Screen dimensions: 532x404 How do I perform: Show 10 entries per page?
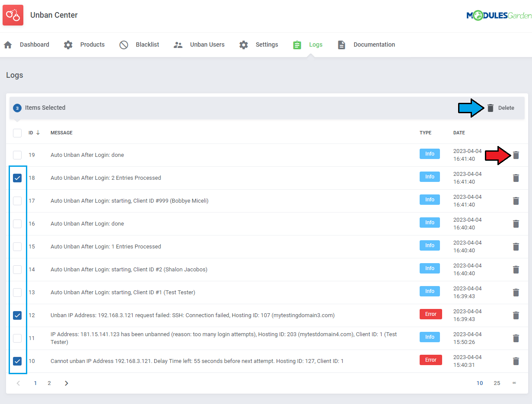pyautogui.click(x=480, y=383)
